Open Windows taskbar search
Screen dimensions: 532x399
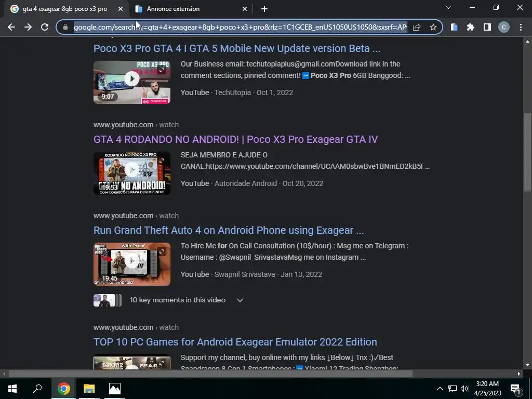click(37, 389)
